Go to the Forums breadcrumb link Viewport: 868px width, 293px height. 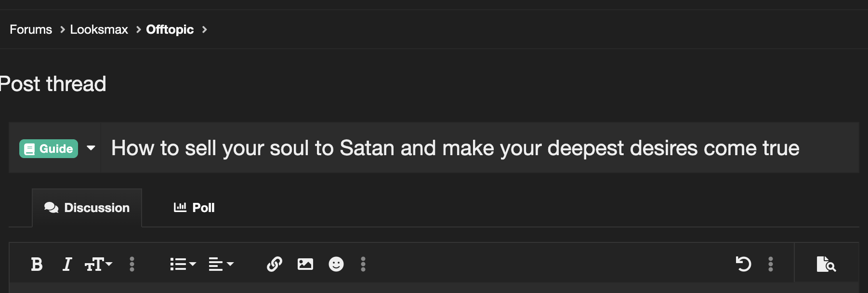pos(31,29)
